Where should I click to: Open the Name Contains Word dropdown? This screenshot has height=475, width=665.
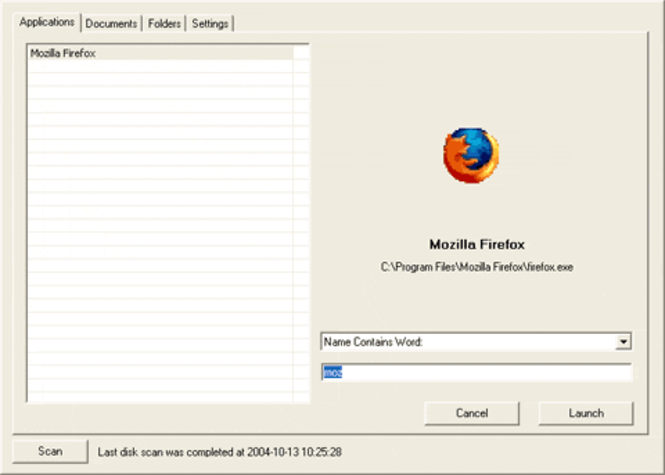476,342
